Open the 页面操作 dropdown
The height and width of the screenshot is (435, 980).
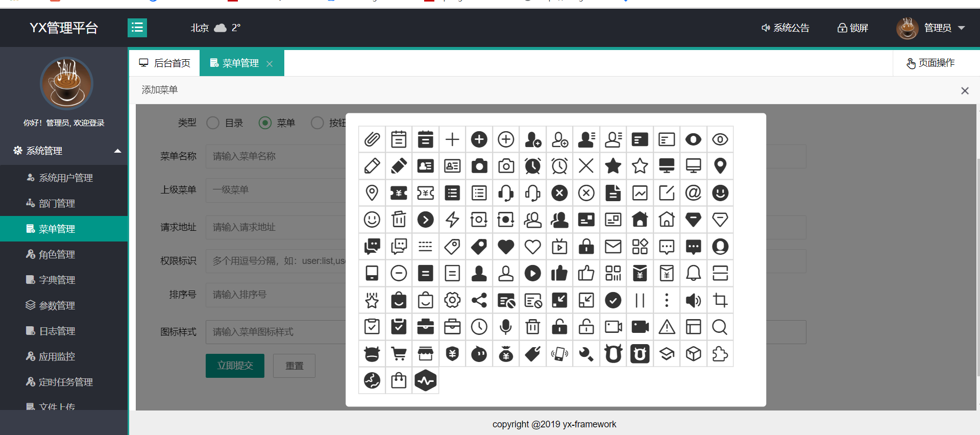pos(930,63)
